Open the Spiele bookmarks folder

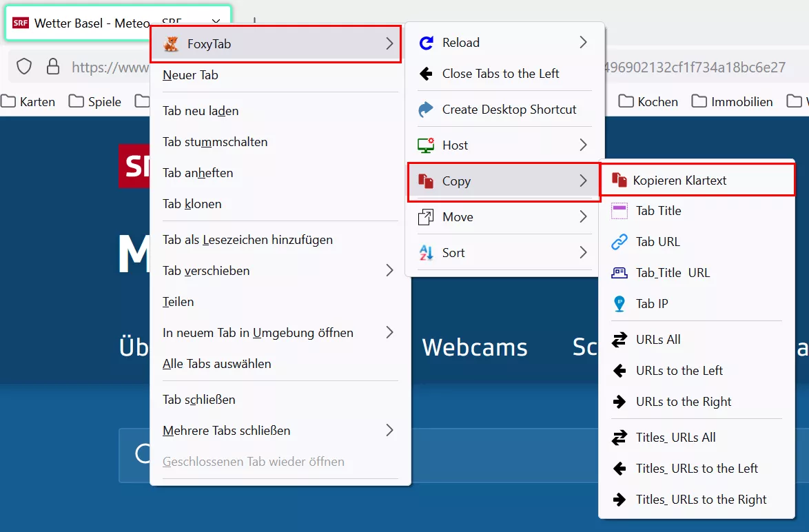click(96, 102)
